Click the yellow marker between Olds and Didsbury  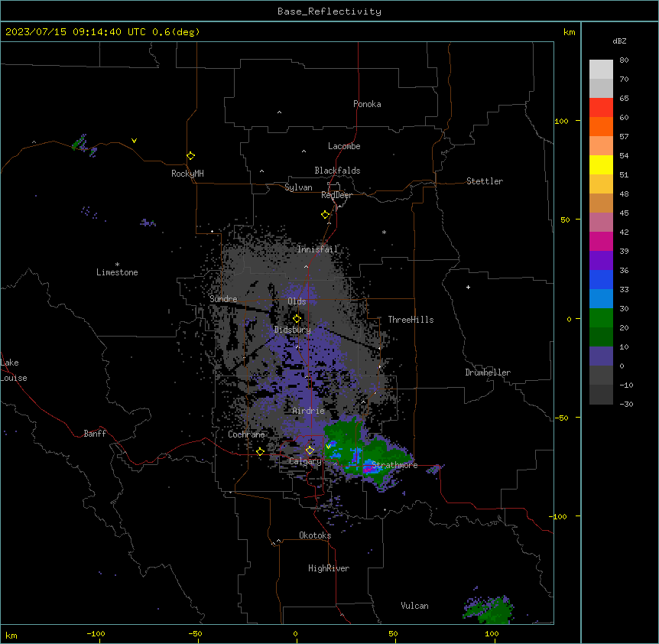[297, 319]
